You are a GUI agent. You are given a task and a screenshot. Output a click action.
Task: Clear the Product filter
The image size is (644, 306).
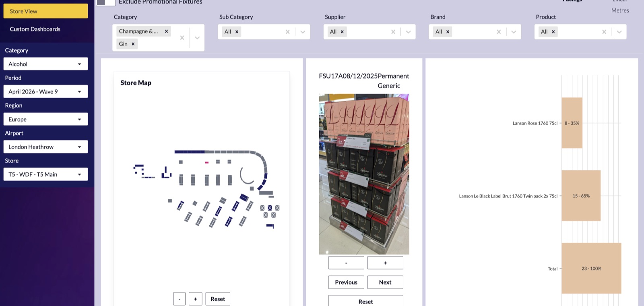point(604,32)
